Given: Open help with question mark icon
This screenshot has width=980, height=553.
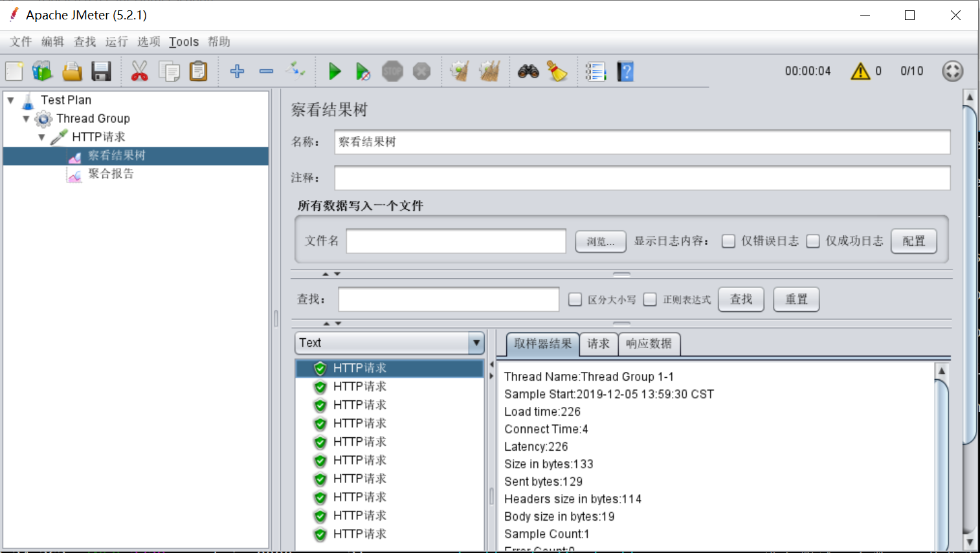Looking at the screenshot, I should [625, 71].
